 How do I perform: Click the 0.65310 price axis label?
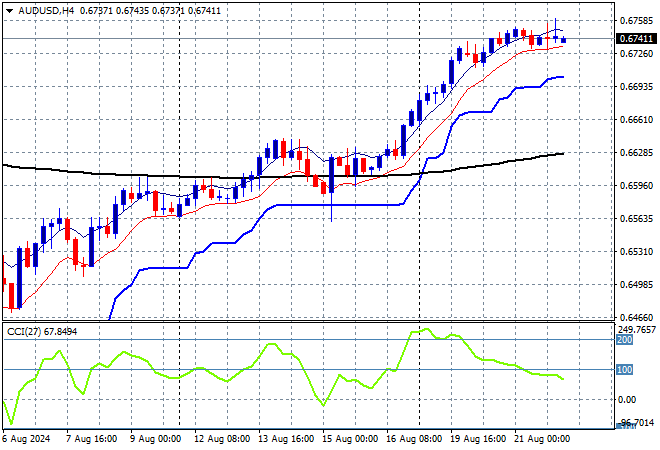point(637,252)
